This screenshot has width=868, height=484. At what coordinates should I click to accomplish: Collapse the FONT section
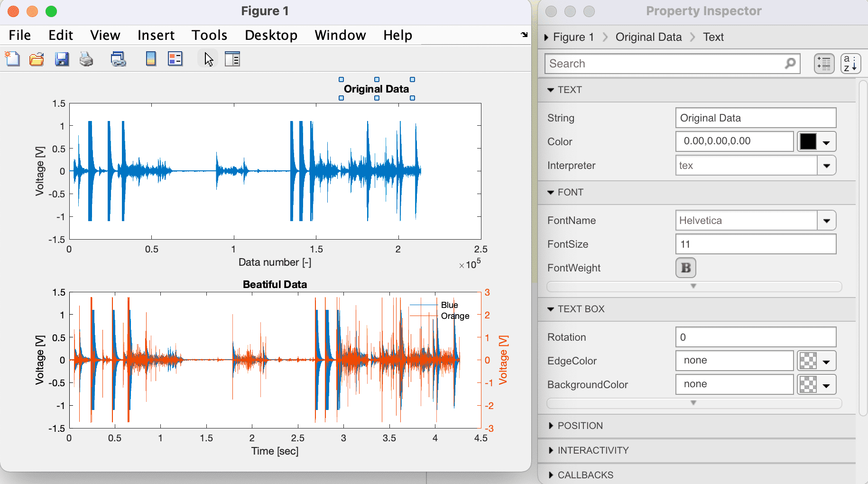(x=551, y=192)
